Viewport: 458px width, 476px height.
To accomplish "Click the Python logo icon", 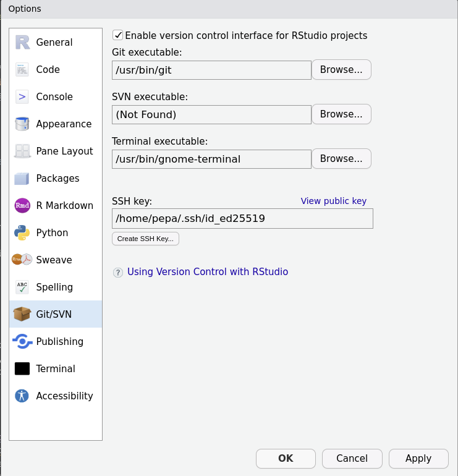I will coord(22,233).
